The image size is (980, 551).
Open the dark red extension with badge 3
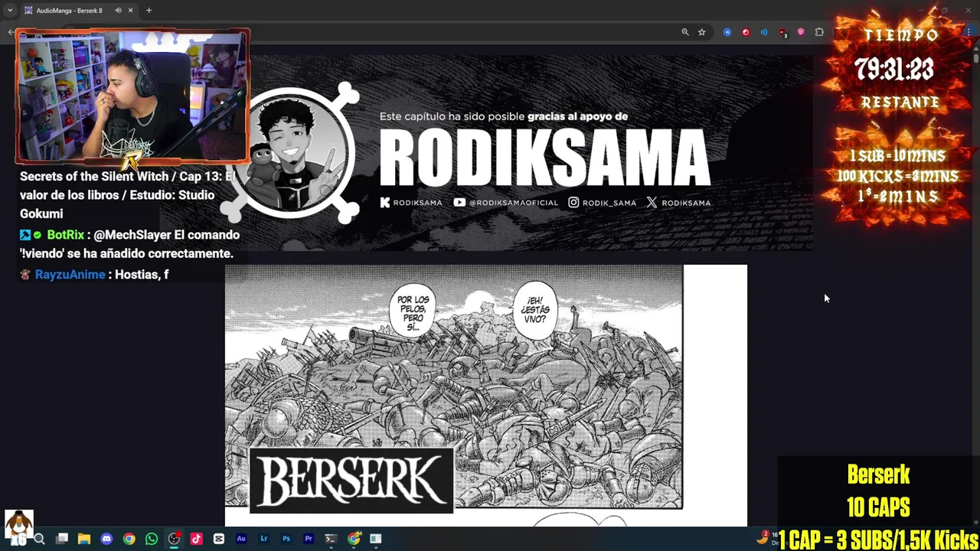tap(782, 32)
